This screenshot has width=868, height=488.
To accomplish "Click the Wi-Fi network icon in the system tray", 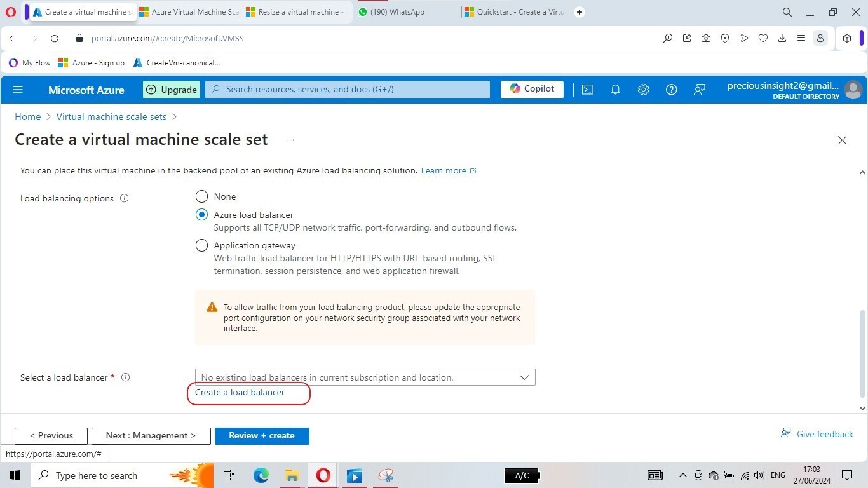I will tap(745, 475).
